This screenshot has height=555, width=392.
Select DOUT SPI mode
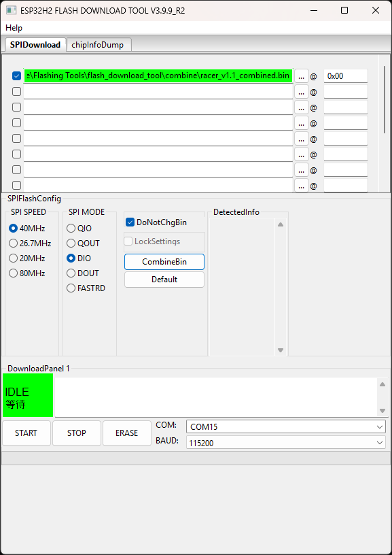click(83, 273)
